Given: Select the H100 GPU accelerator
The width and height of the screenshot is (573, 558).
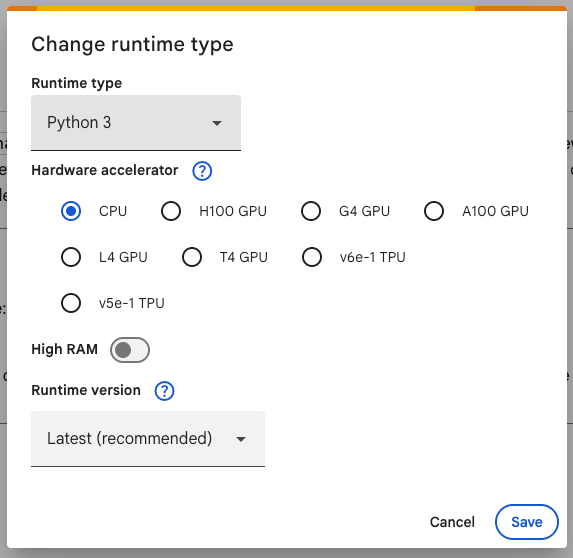Looking at the screenshot, I should pyautogui.click(x=171, y=211).
